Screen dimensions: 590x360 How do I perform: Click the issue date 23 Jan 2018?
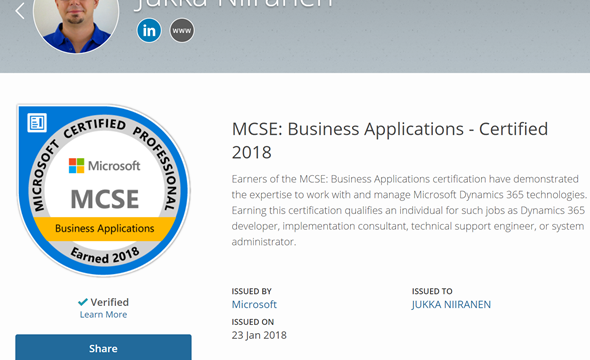(x=259, y=335)
